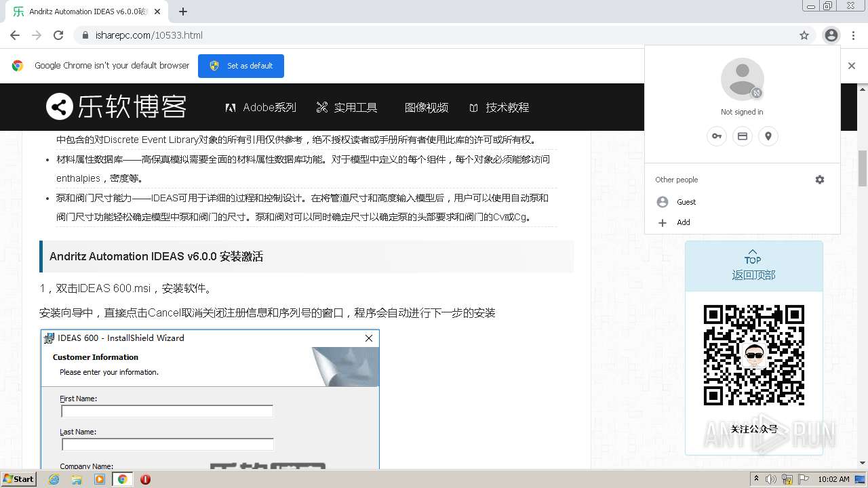Viewport: 868px width, 488px height.
Task: Open Windows Explorer folder icon in taskbar
Action: coord(77,479)
